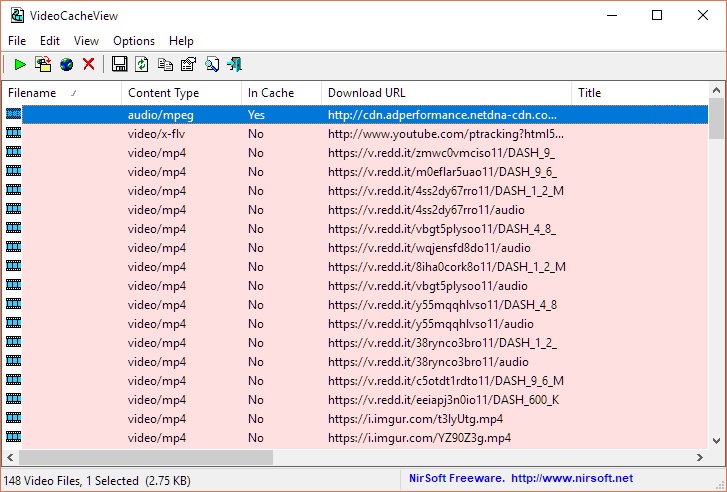Click the vertical scrollbar down arrow

pyautogui.click(x=716, y=441)
